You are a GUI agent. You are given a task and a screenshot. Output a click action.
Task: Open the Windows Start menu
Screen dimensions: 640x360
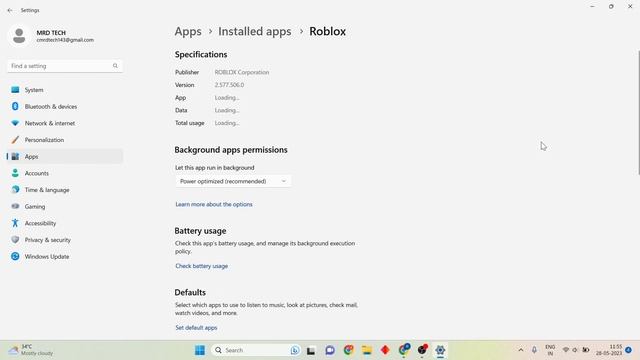(200, 350)
